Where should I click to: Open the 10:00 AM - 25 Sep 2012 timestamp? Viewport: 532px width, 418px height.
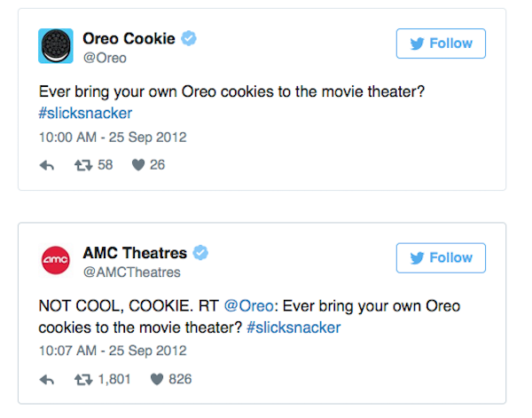point(113,138)
